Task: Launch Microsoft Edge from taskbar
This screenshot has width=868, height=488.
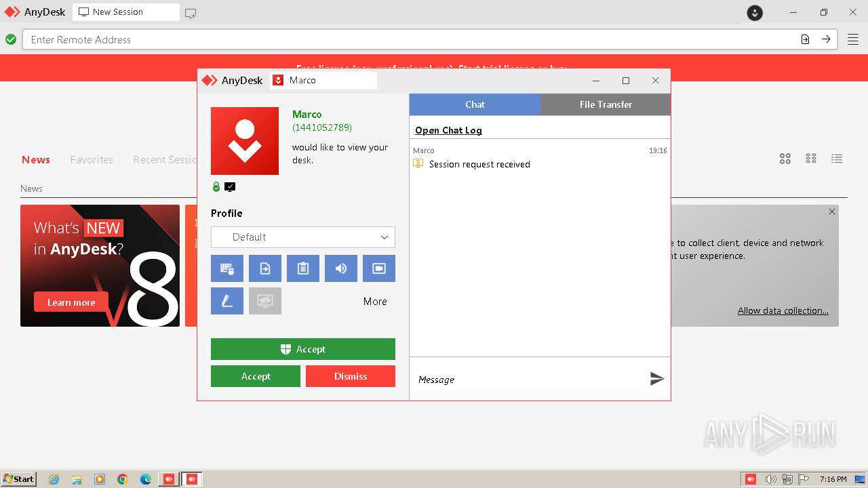Action: click(146, 479)
